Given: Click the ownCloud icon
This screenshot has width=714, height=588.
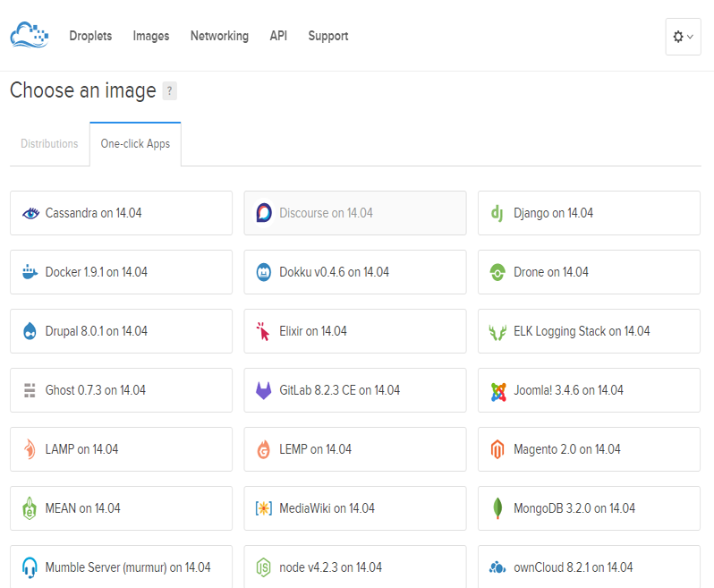Looking at the screenshot, I should [497, 567].
